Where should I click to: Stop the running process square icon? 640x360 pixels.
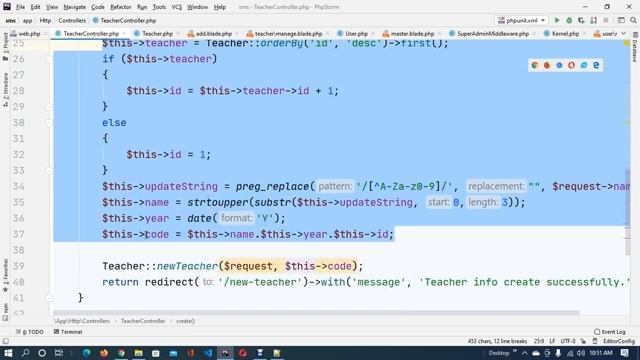606,20
